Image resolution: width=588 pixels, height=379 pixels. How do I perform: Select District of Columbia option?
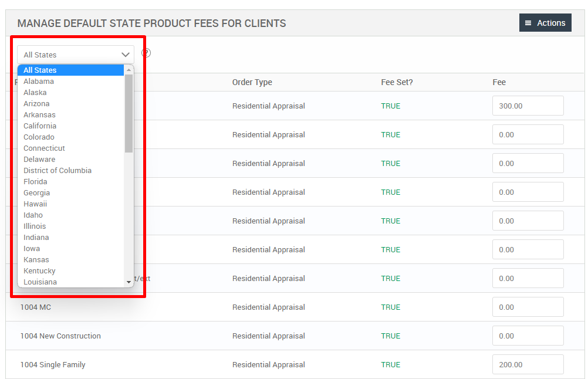(x=71, y=171)
